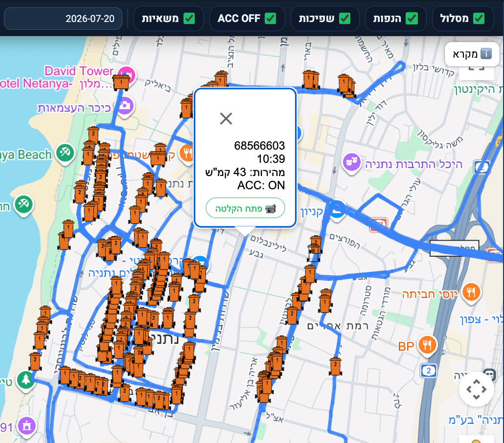Click the vehicle ID 68566603
This screenshot has width=504, height=443.
point(259,146)
